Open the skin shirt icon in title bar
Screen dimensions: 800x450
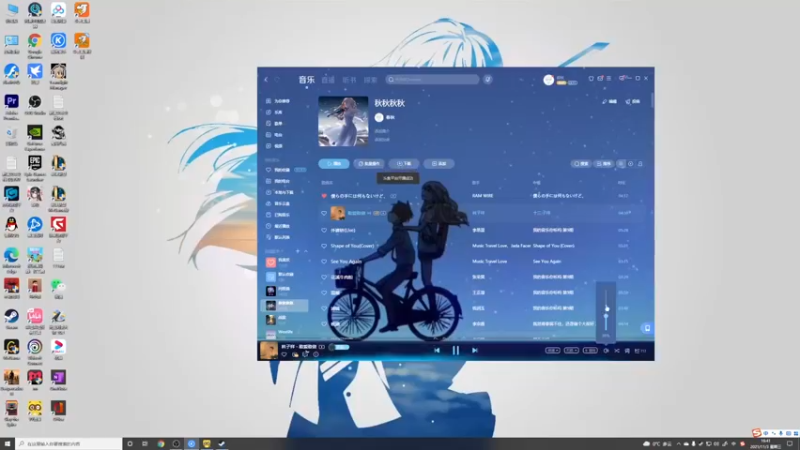click(x=591, y=79)
